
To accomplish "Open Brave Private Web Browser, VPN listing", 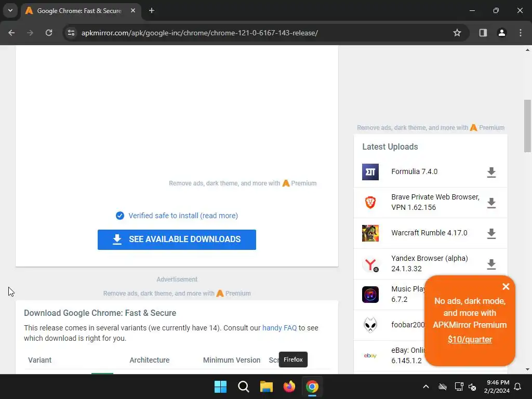I will (x=435, y=202).
